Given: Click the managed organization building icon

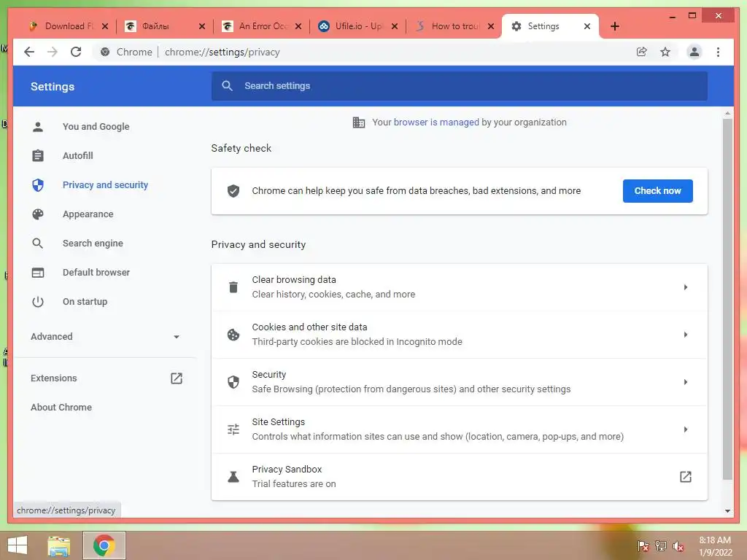Looking at the screenshot, I should (x=359, y=122).
